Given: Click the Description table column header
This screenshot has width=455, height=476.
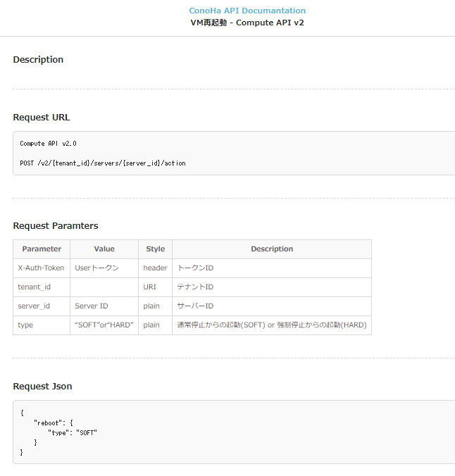Looking at the screenshot, I should (x=272, y=249).
